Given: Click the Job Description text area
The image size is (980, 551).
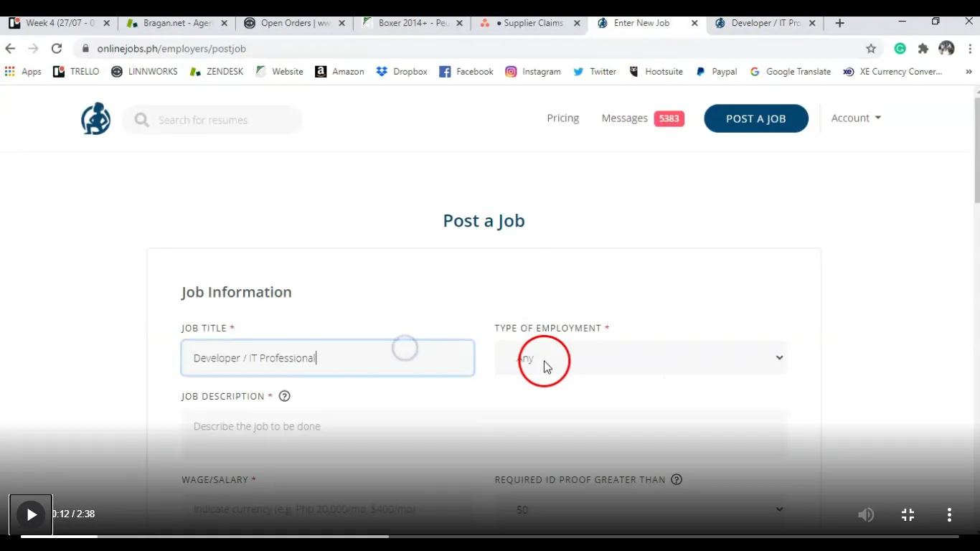Looking at the screenshot, I should pos(484,435).
